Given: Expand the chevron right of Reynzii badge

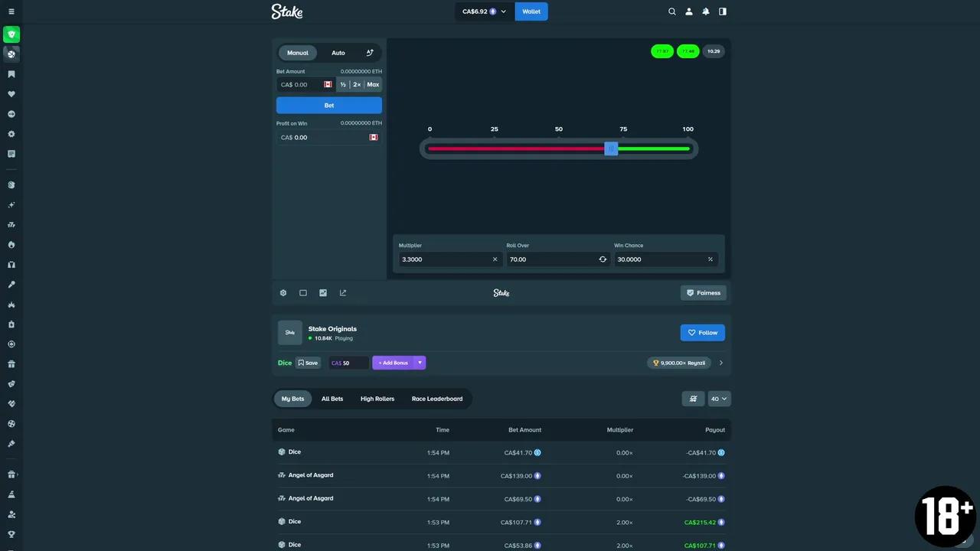Looking at the screenshot, I should [x=721, y=363].
